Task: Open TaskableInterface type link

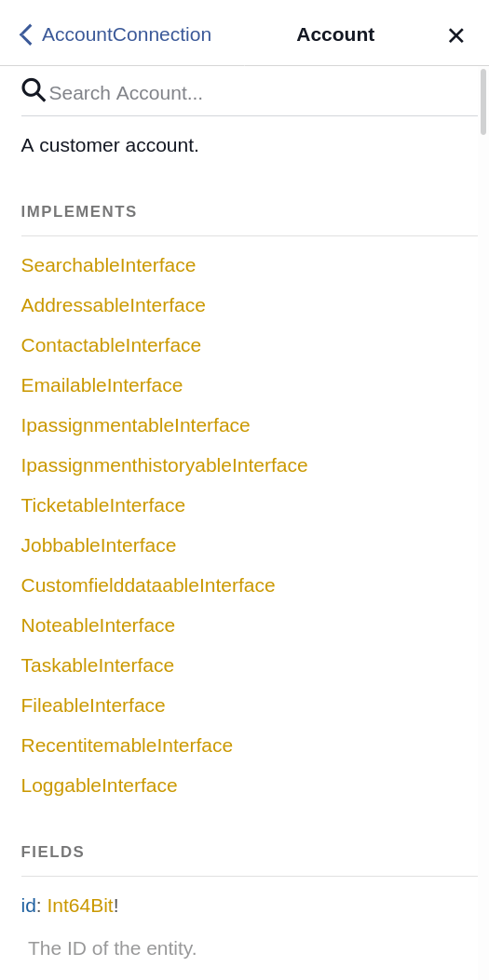Action: 98,665
